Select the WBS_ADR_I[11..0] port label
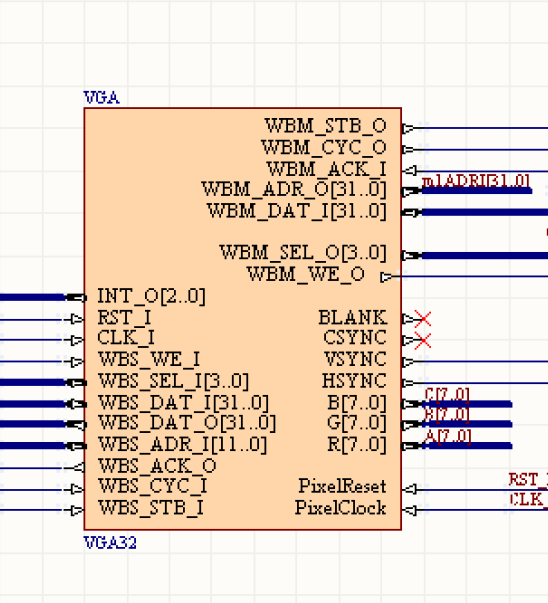Screen dimensions: 548x603 pyautogui.click(x=183, y=445)
